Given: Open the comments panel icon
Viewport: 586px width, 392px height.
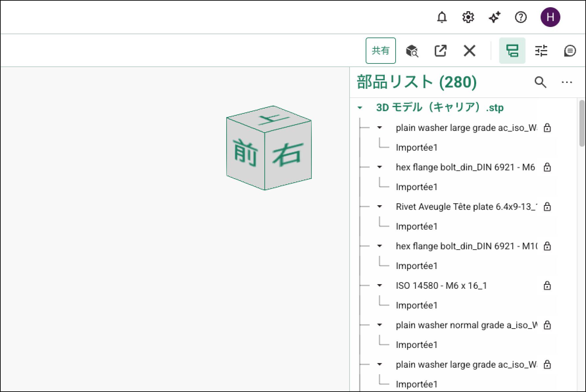Looking at the screenshot, I should [x=570, y=51].
